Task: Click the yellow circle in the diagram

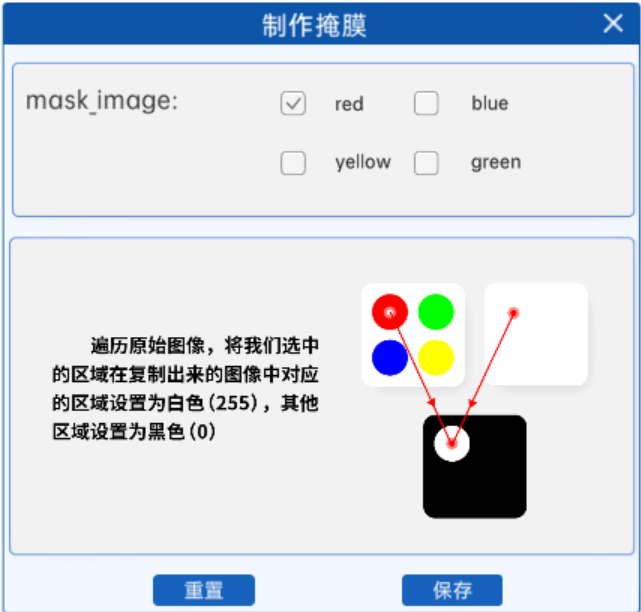Action: [436, 358]
